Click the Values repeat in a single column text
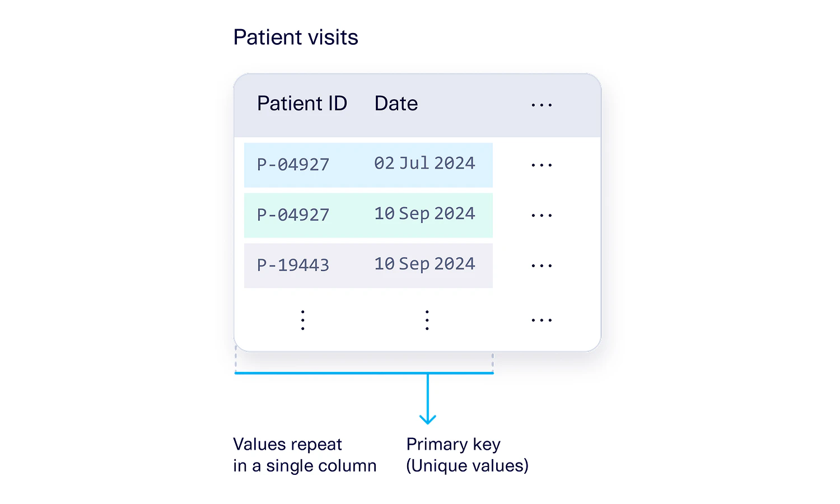Viewport: 840px width, 504px height. [305, 455]
